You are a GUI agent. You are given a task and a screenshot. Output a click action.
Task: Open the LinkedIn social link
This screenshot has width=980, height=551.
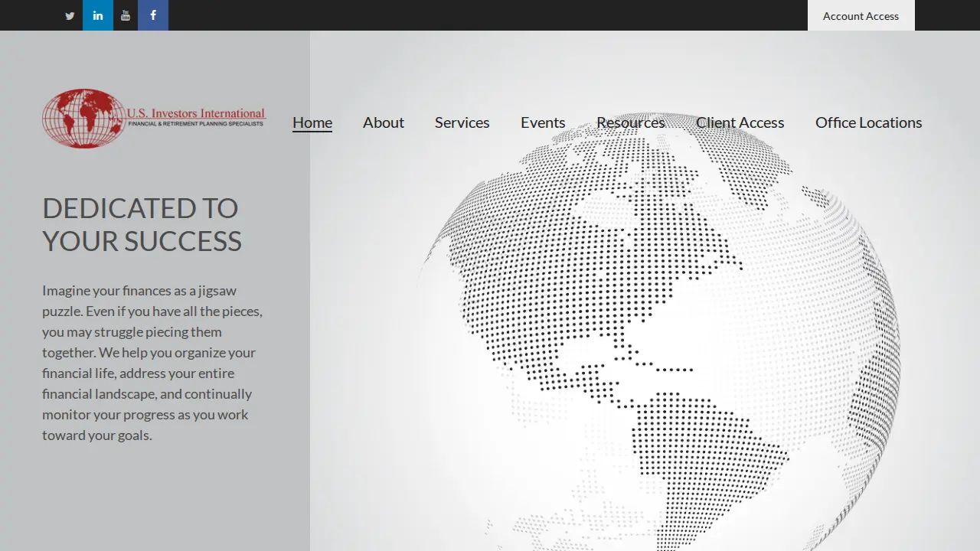pyautogui.click(x=98, y=15)
